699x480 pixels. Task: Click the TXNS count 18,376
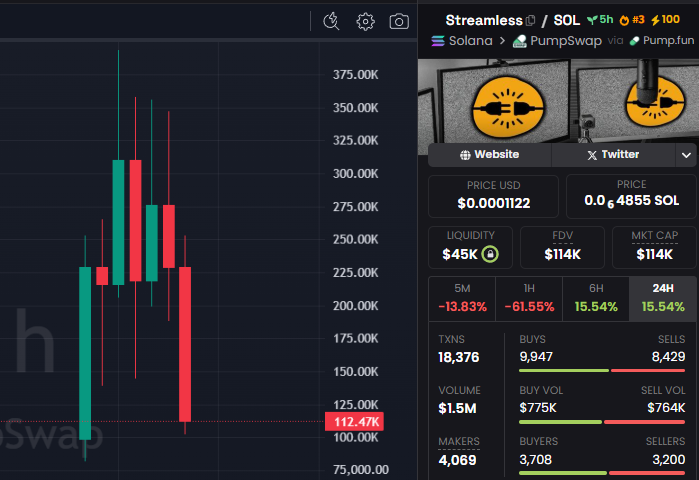(459, 357)
